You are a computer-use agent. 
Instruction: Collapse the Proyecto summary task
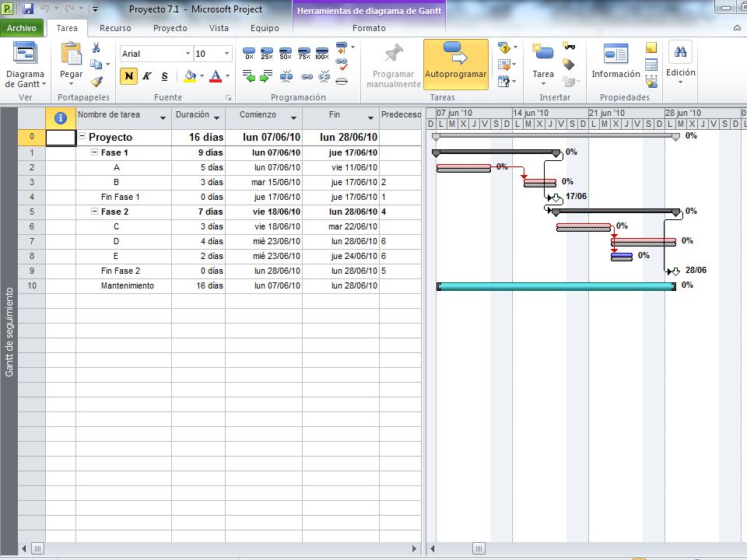coord(82,136)
